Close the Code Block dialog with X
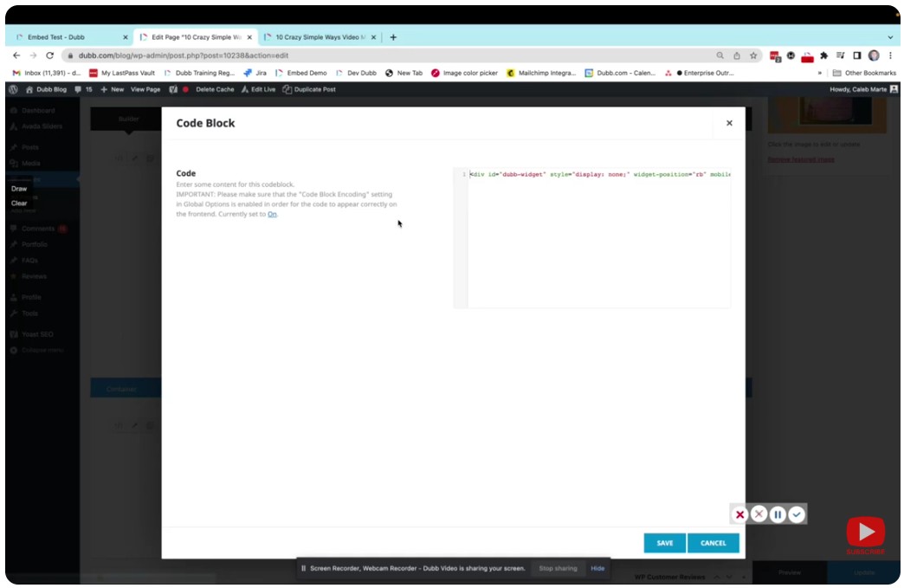904x588 pixels. click(x=729, y=123)
